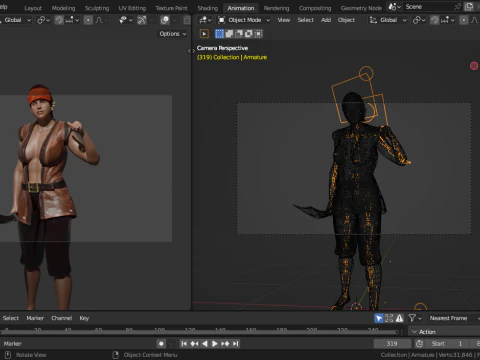Open right viewport Global orientation dropdown
Screen dimensions: 480x360
pos(388,20)
